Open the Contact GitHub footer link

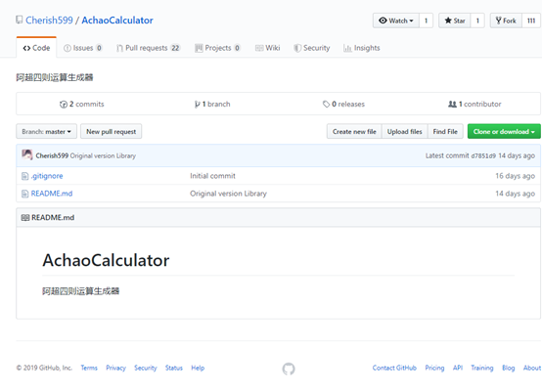click(x=394, y=368)
